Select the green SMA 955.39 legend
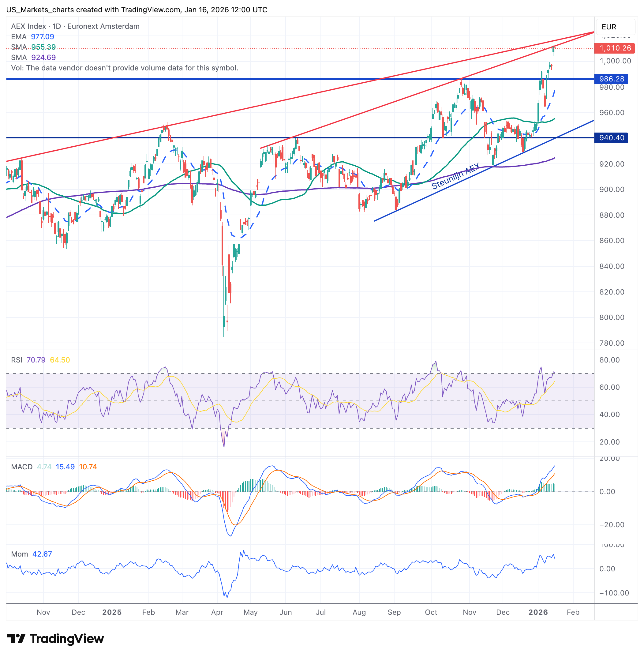 [33, 47]
